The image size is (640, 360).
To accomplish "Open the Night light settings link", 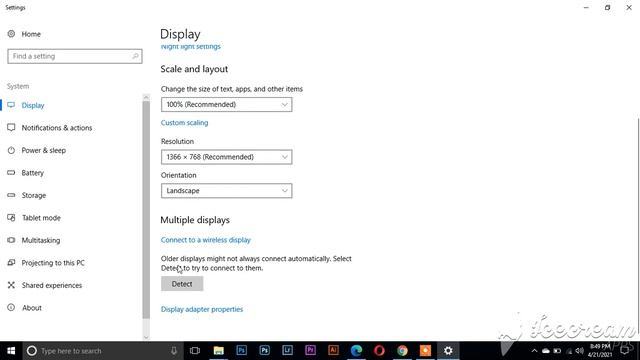I will pyautogui.click(x=191, y=46).
